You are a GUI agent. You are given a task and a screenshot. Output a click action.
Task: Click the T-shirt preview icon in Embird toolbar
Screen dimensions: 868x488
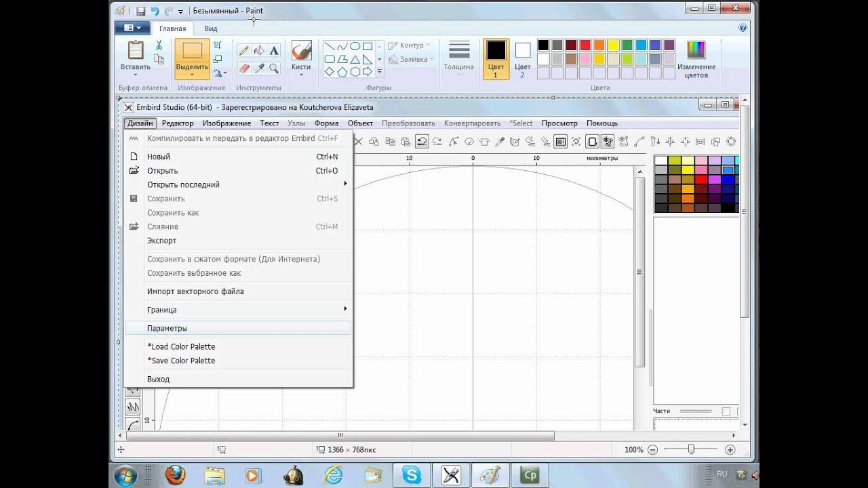click(484, 142)
